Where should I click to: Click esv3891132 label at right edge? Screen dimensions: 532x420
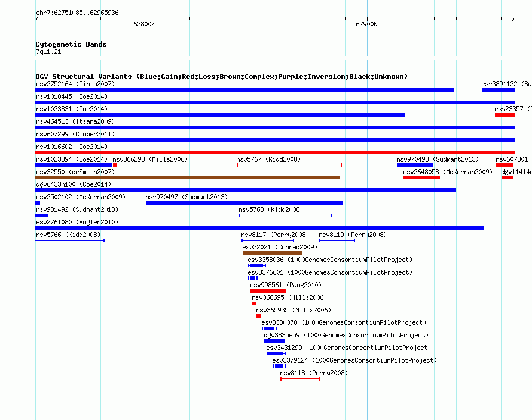pyautogui.click(x=506, y=84)
